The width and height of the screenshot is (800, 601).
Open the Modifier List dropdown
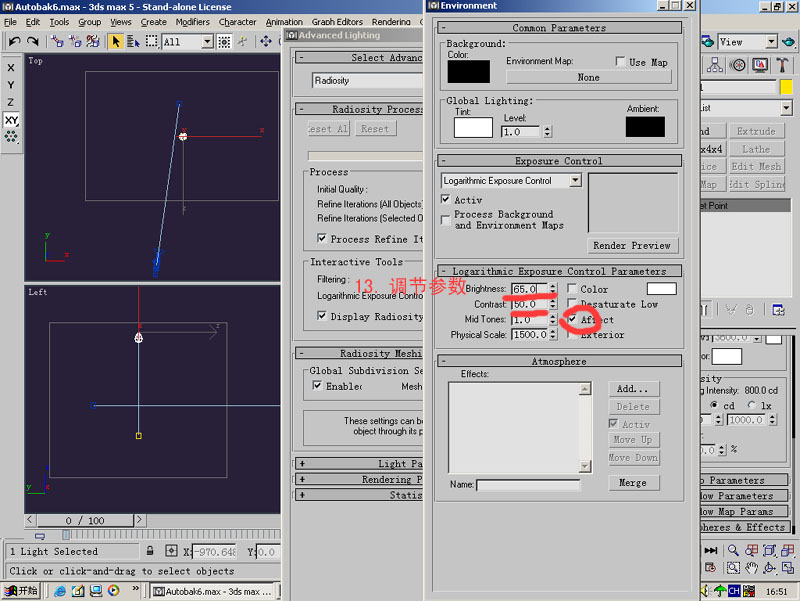(x=786, y=108)
